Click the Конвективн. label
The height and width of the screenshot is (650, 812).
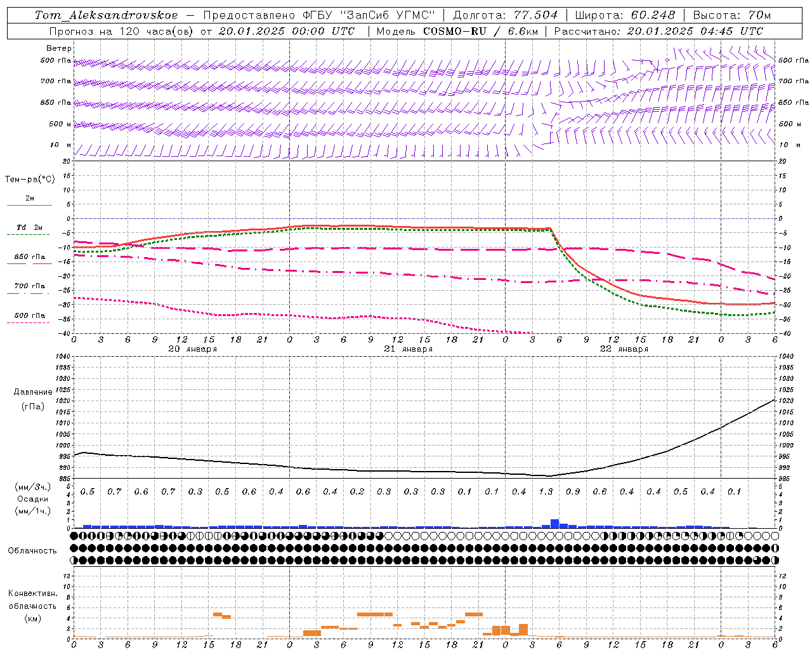tap(32, 594)
